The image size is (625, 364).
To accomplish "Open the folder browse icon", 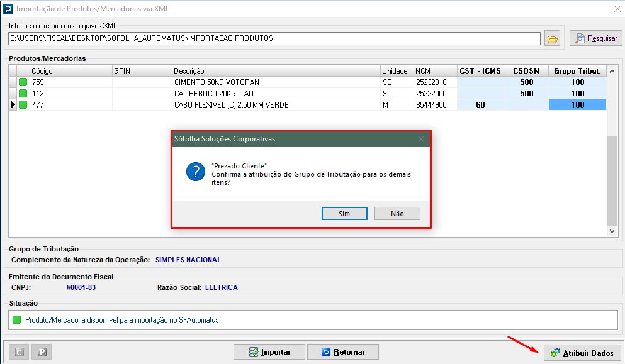I will (x=553, y=39).
